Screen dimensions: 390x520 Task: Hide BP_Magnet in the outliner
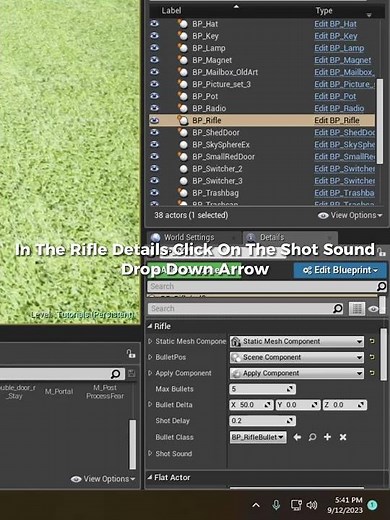154,60
